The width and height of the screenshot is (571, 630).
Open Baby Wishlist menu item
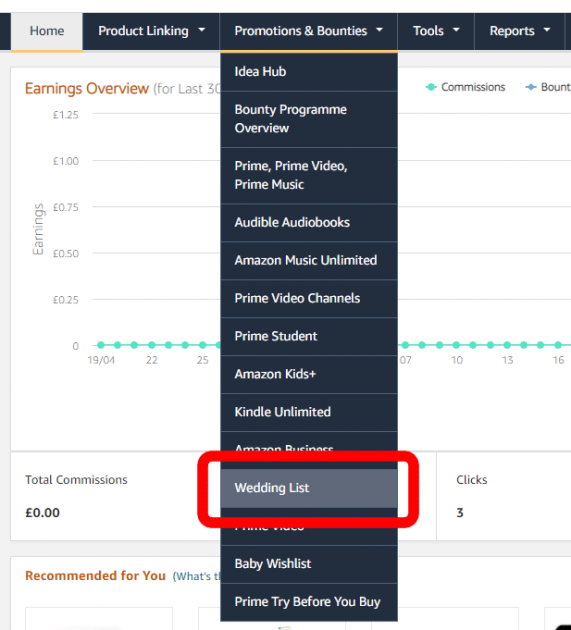tap(309, 564)
